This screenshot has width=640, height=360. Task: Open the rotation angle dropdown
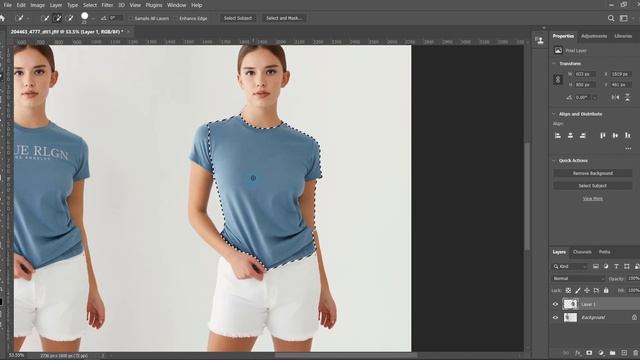tap(594, 98)
